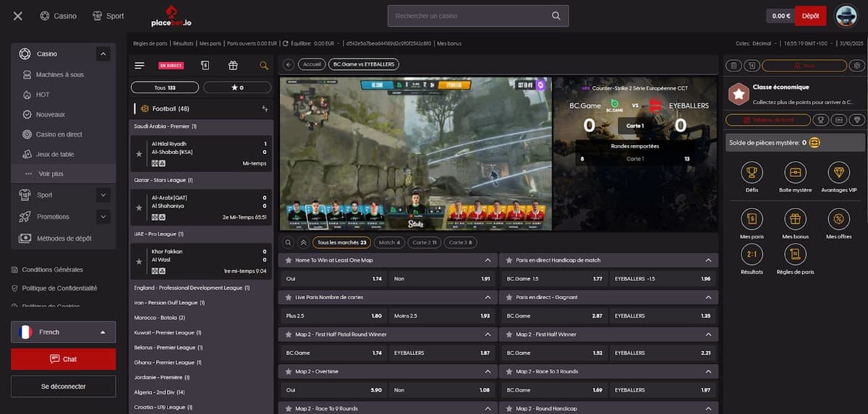Open the Défis trophy icon
The height and width of the screenshot is (414, 868).
tap(752, 173)
